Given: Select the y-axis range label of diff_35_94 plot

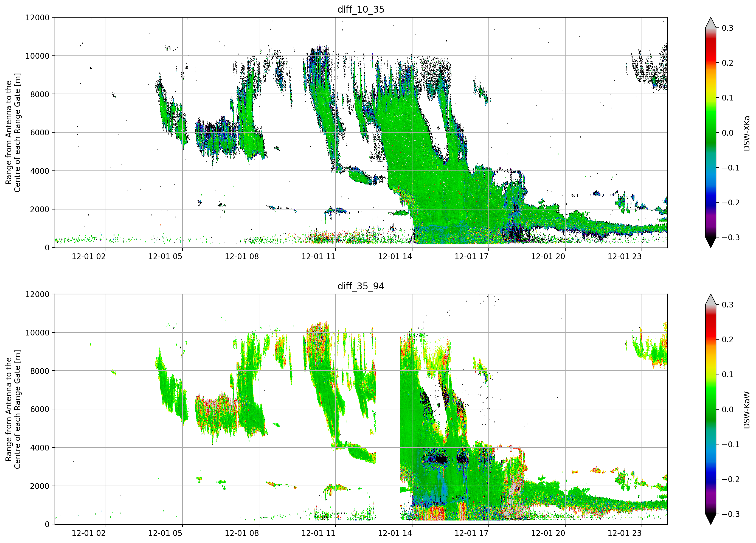Looking at the screenshot, I should (x=13, y=409).
